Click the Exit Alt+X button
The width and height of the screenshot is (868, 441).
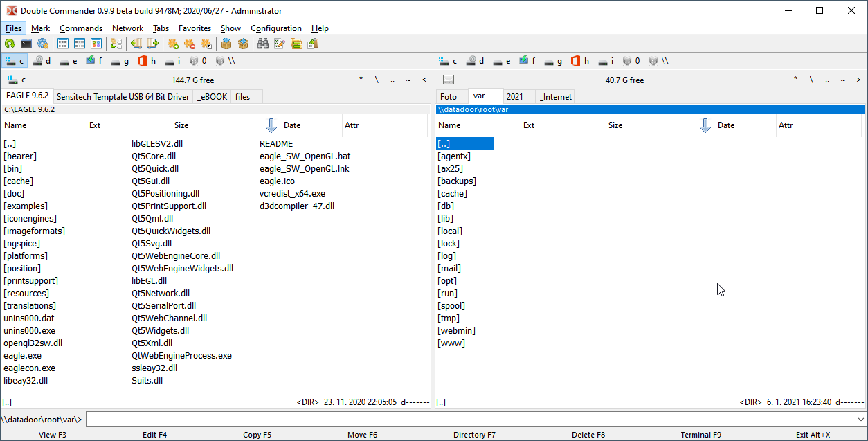pos(813,435)
